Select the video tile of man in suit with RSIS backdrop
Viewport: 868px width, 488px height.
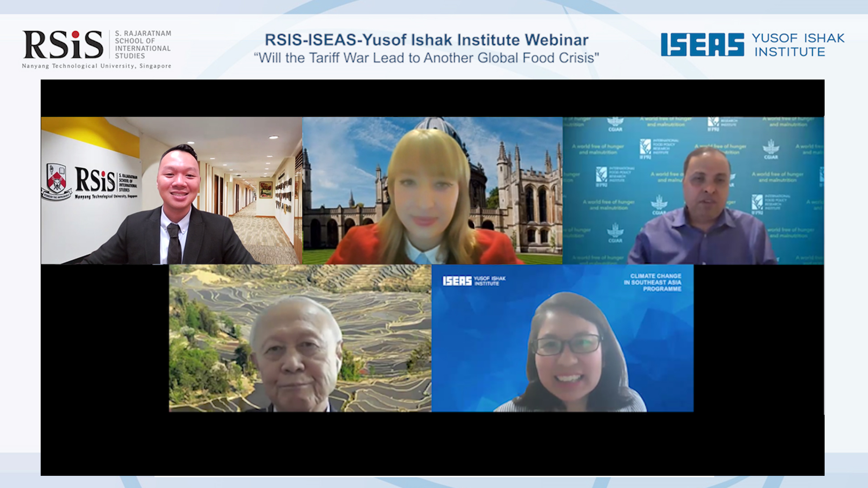pos(172,191)
